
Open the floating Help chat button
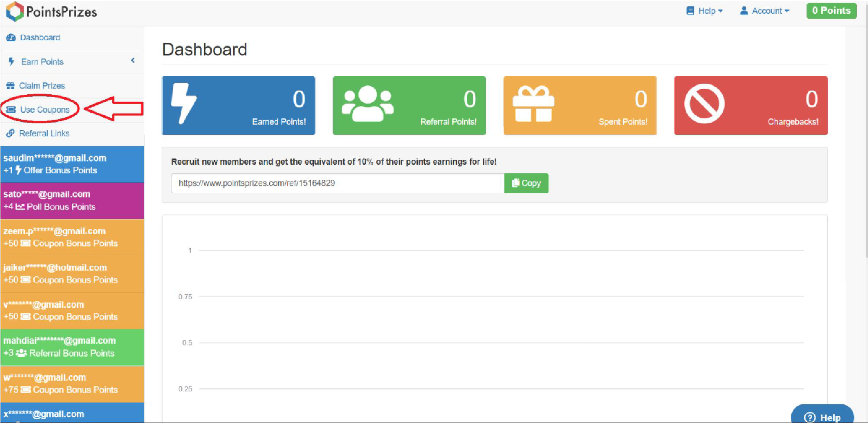pyautogui.click(x=822, y=414)
